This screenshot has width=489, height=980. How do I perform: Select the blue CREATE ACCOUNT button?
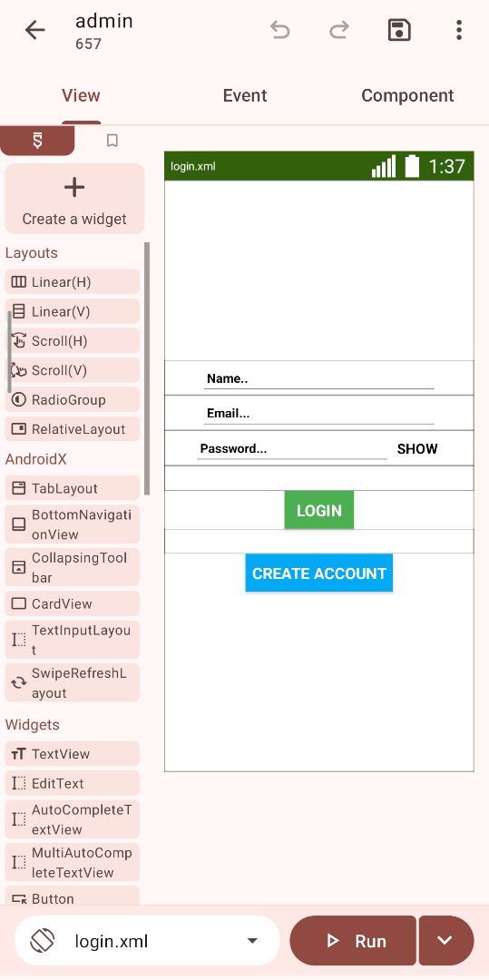[319, 573]
